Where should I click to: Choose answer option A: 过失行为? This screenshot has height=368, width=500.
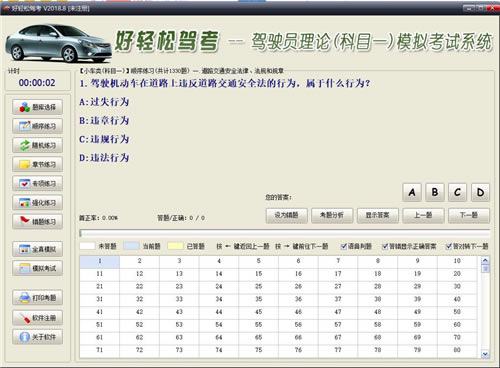click(x=104, y=102)
